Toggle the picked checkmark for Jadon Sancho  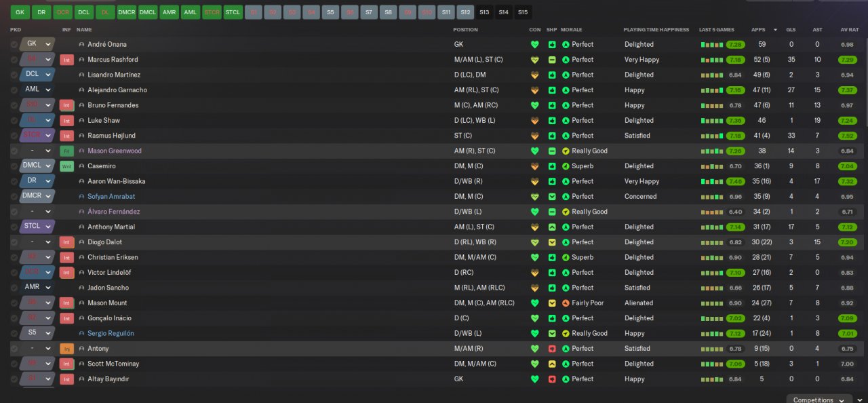pos(14,288)
